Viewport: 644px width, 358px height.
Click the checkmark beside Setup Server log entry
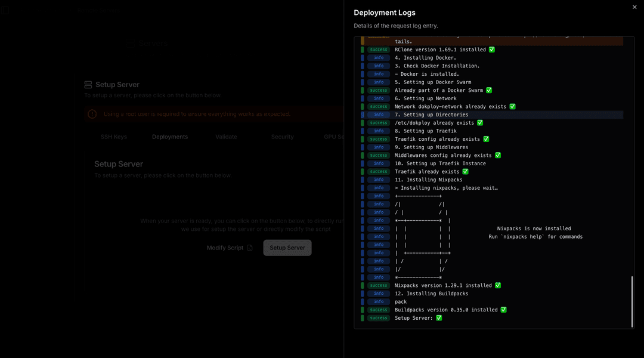pyautogui.click(x=438, y=317)
